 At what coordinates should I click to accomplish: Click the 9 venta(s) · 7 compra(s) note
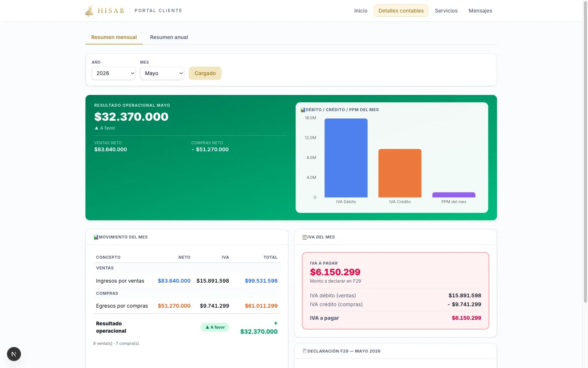click(116, 343)
